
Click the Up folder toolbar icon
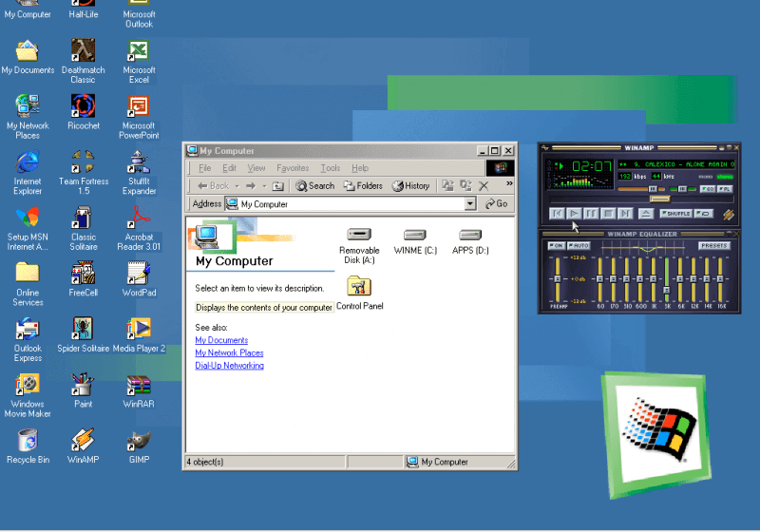click(277, 186)
